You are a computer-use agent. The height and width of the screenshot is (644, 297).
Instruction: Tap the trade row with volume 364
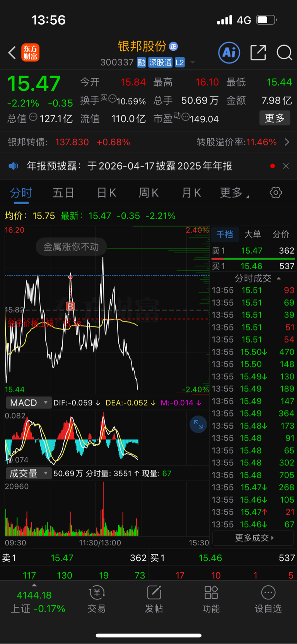253,414
